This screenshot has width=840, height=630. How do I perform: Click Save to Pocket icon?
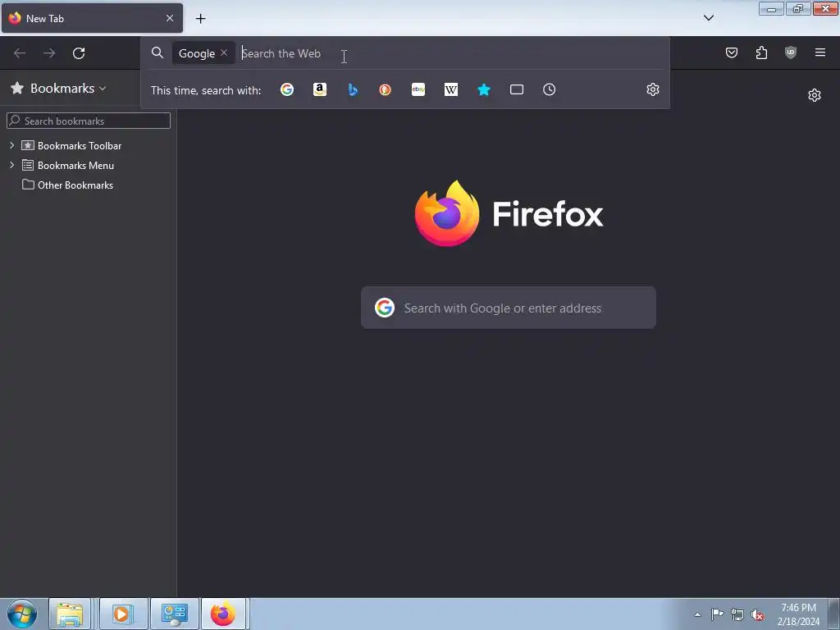coord(731,52)
